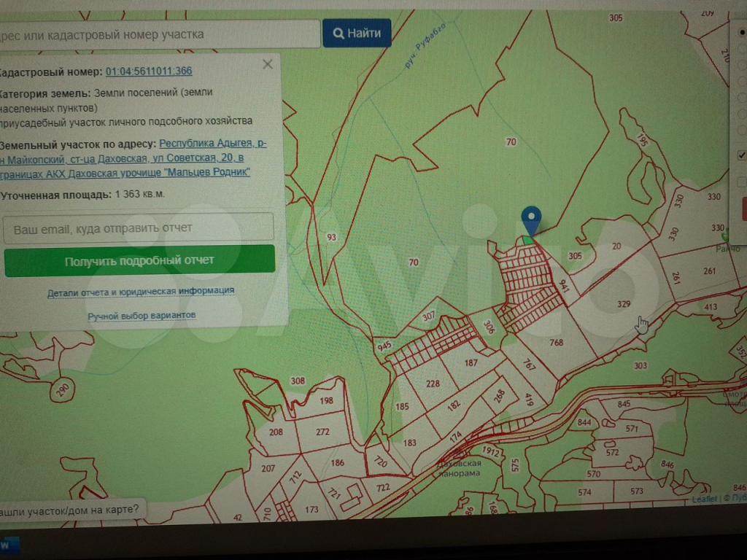Click the blue location marker pin
Image resolution: width=747 pixels, height=560 pixels.
[533, 219]
